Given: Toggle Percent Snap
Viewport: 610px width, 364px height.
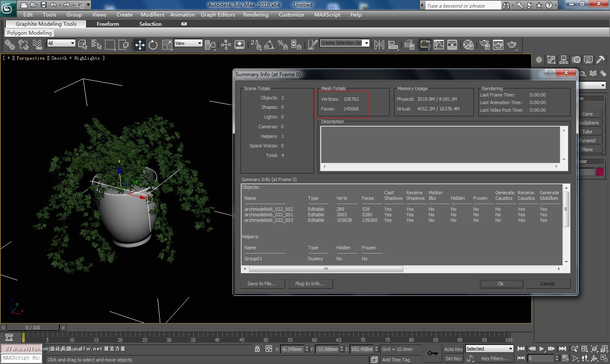Looking at the screenshot, I should click(x=283, y=44).
